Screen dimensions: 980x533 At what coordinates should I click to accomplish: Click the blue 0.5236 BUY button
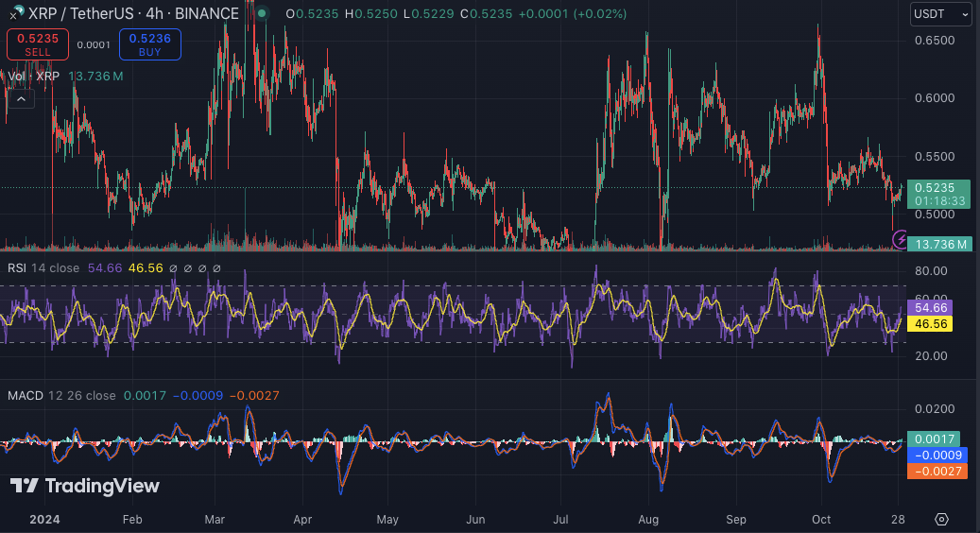pos(150,44)
